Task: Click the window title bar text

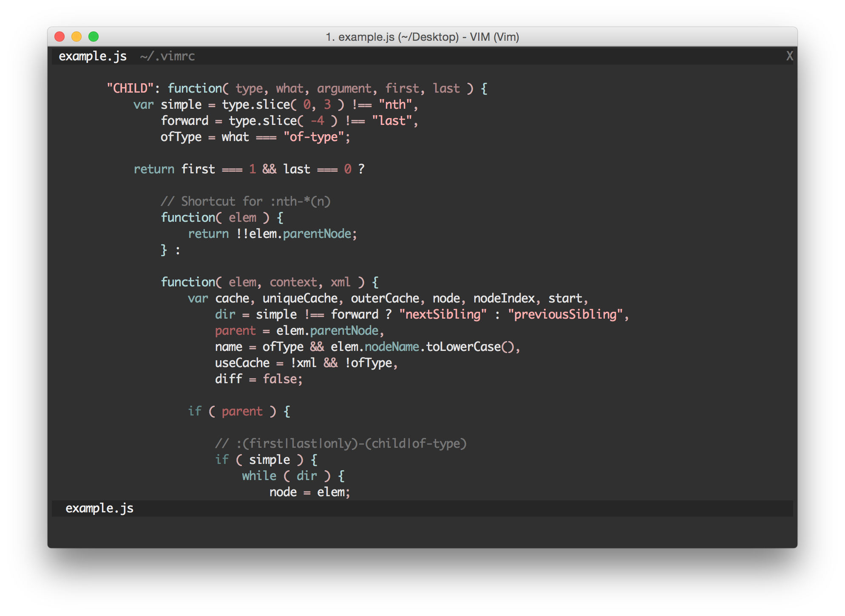Action: [x=422, y=37]
